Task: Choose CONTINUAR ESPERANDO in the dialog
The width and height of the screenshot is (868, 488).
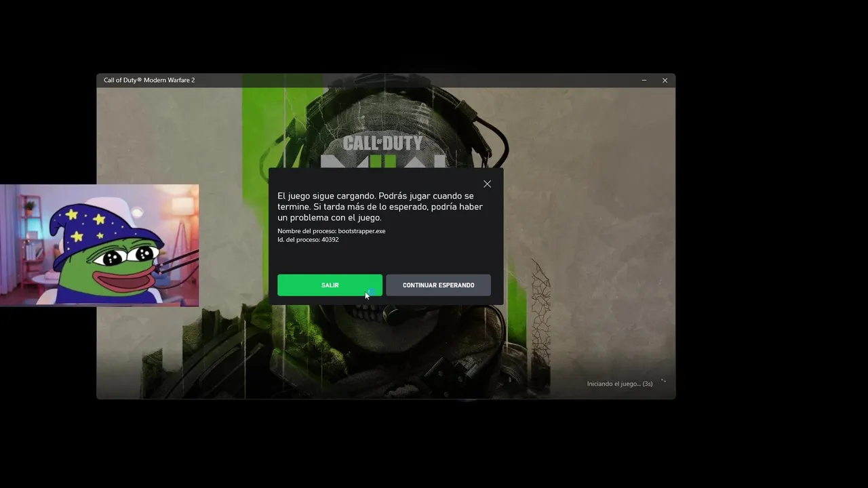Action: [438, 285]
